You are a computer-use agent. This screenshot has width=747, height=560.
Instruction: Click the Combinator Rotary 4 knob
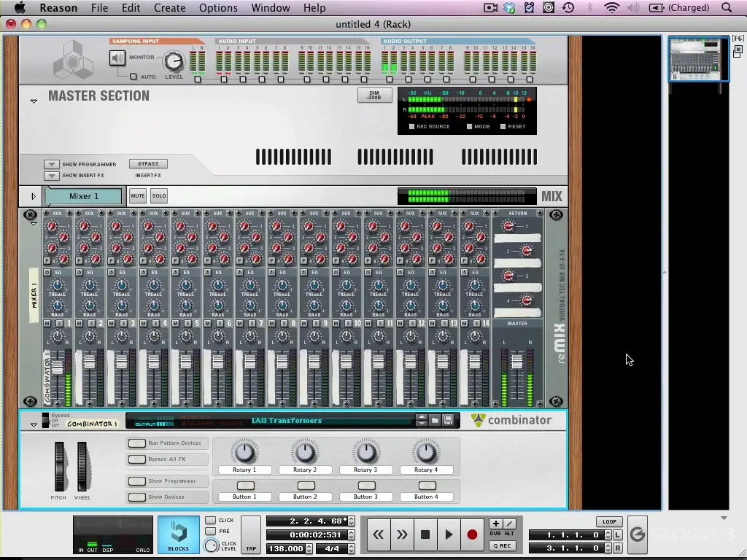pyautogui.click(x=426, y=452)
